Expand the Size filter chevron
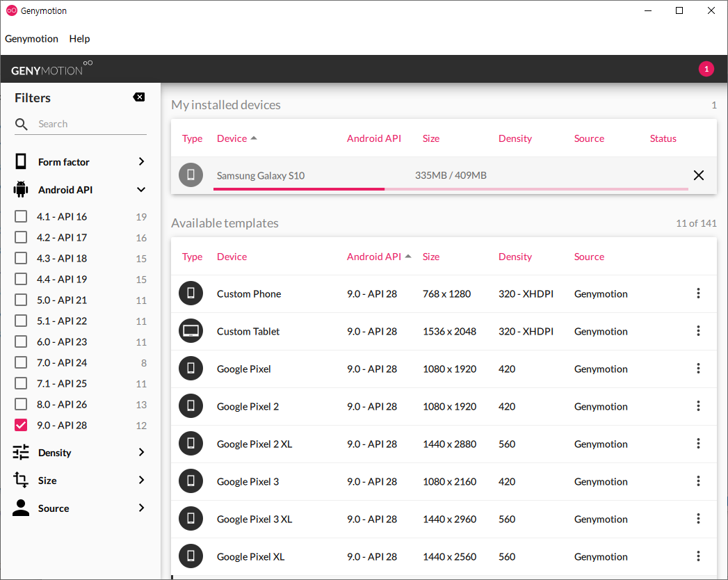The width and height of the screenshot is (728, 580). pyautogui.click(x=142, y=480)
